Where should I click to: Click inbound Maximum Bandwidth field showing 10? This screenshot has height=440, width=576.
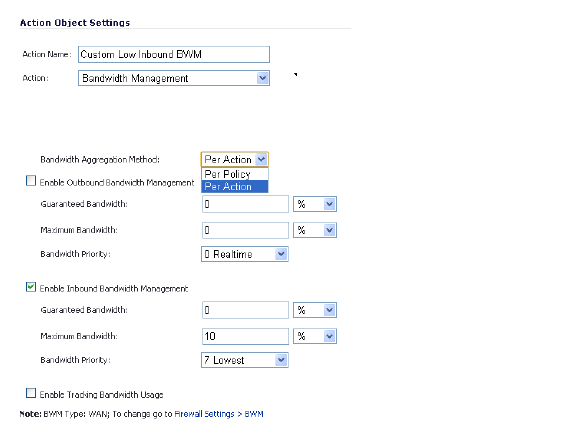(245, 336)
